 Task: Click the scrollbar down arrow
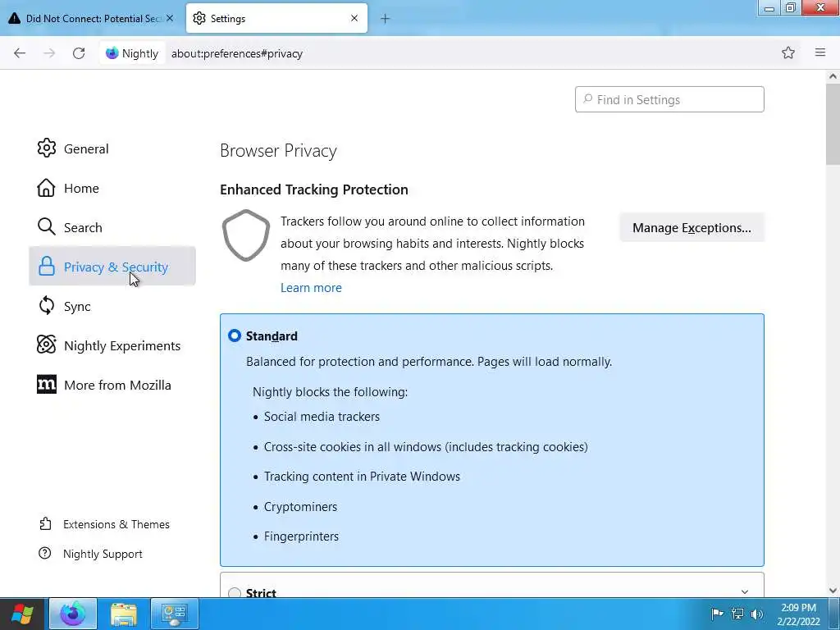pyautogui.click(x=833, y=591)
